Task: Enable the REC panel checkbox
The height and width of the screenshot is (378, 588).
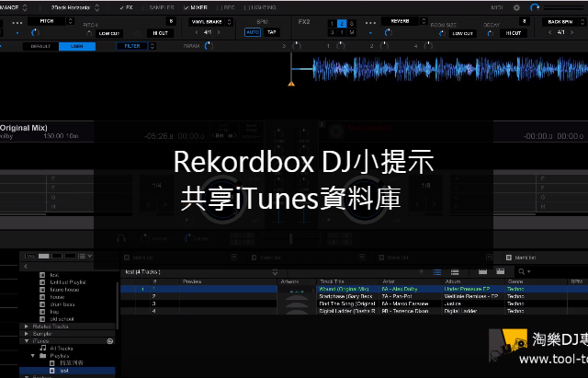Action: 220,7
